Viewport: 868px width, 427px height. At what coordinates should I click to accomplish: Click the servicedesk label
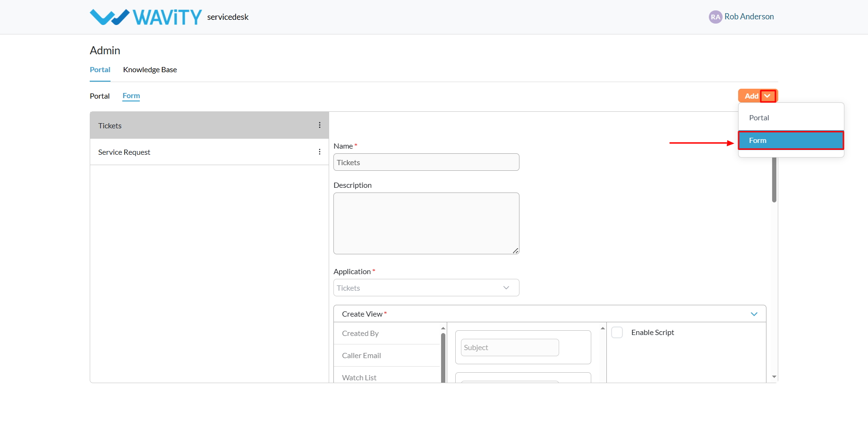(228, 17)
